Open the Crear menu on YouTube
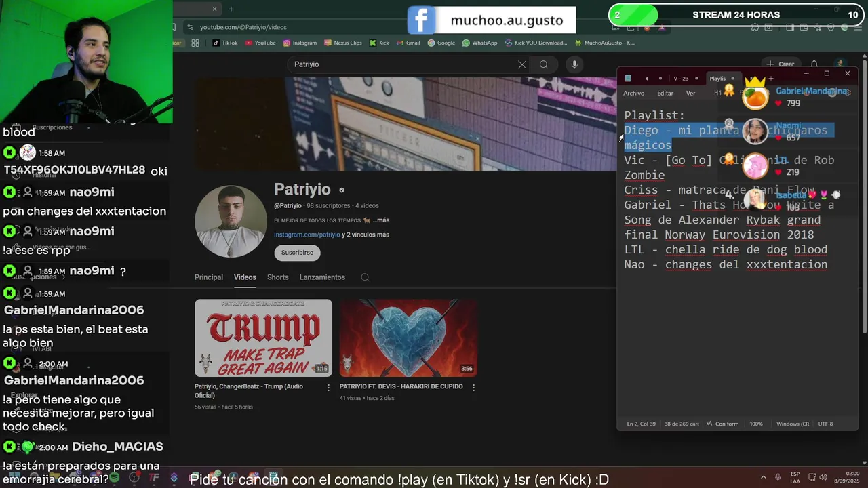 tap(781, 64)
